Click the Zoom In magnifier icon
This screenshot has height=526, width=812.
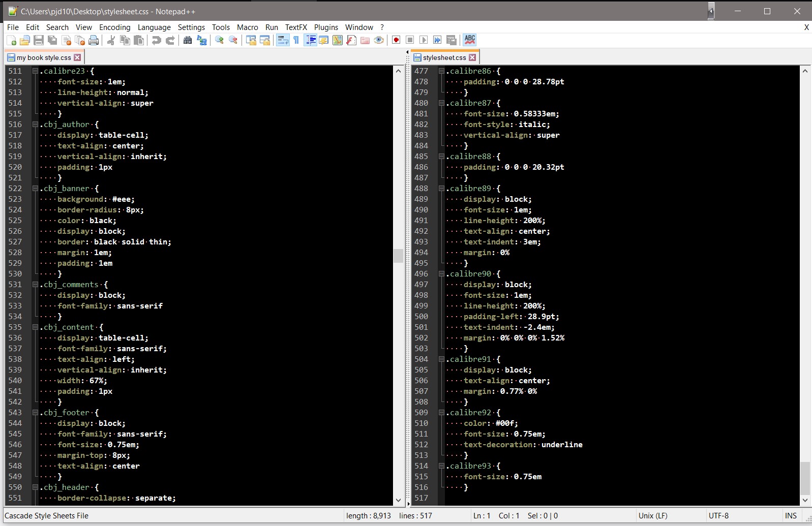219,40
